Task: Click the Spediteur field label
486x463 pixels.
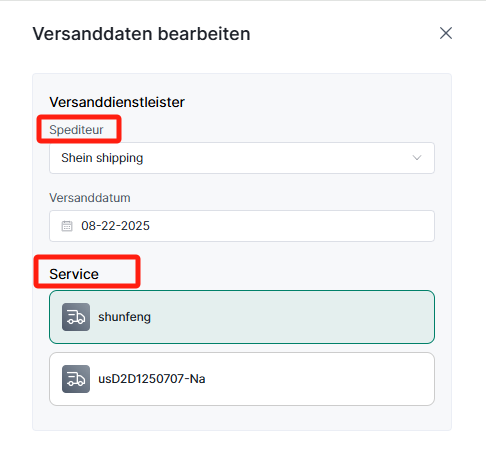Action: pyautogui.click(x=76, y=130)
